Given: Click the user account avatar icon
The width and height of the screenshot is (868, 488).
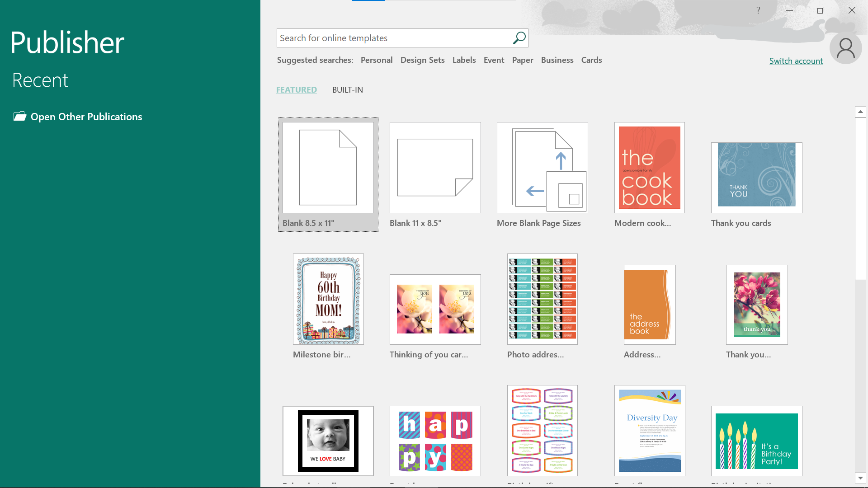Looking at the screenshot, I should click(845, 48).
